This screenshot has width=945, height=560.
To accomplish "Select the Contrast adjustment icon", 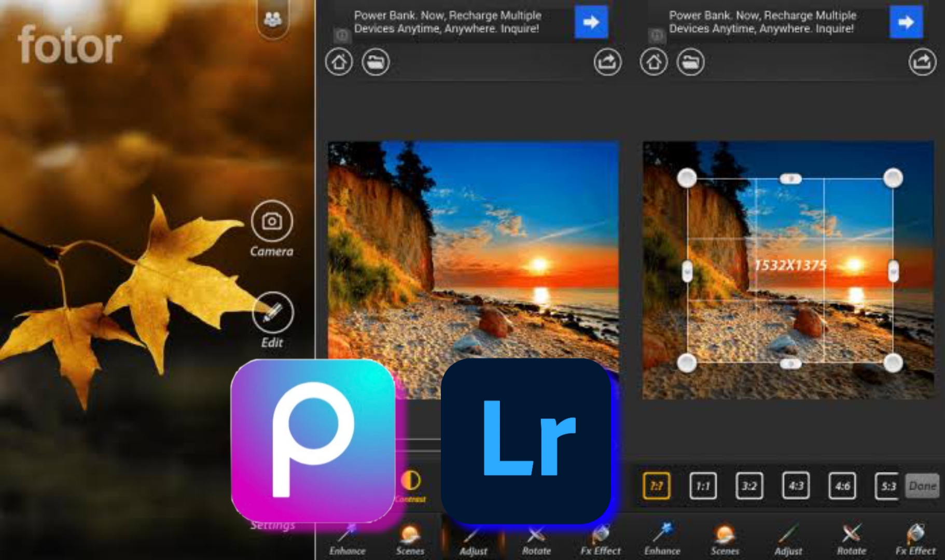I will pos(411,481).
